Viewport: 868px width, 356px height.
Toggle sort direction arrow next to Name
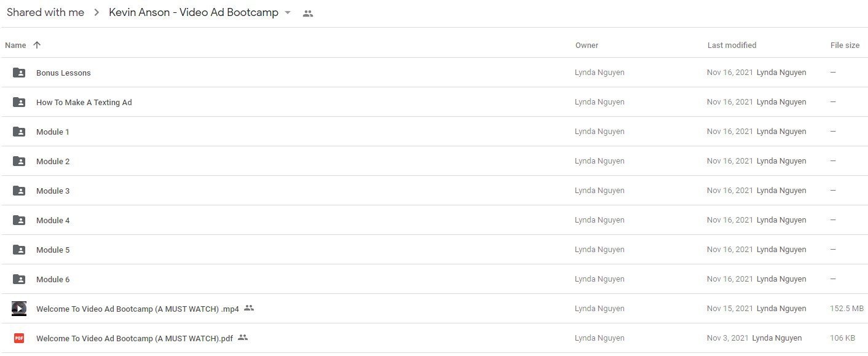point(37,45)
